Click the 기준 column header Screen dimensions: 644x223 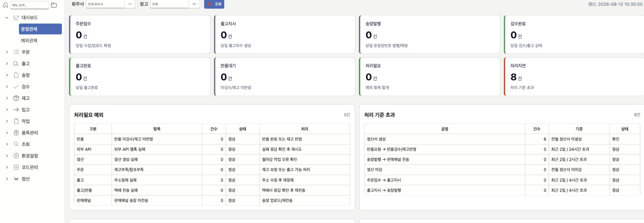pyautogui.click(x=579, y=129)
